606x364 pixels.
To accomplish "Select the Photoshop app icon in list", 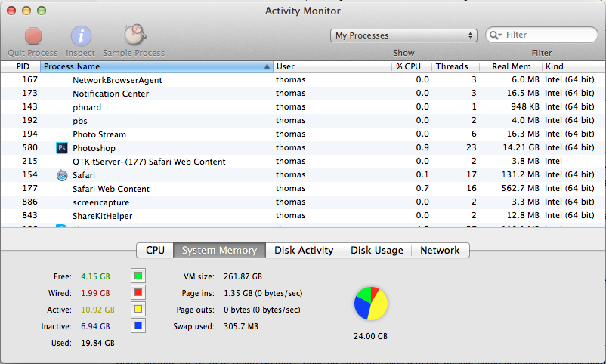I will (x=62, y=147).
